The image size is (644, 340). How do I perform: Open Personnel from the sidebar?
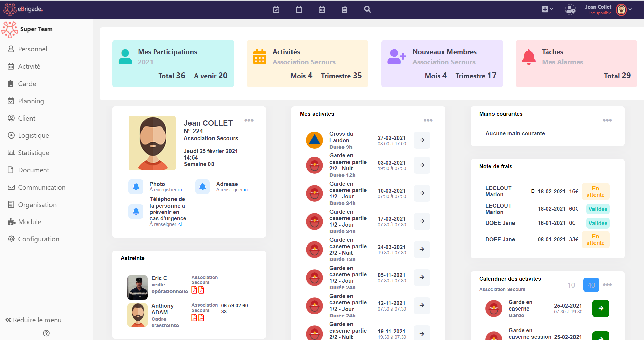33,49
